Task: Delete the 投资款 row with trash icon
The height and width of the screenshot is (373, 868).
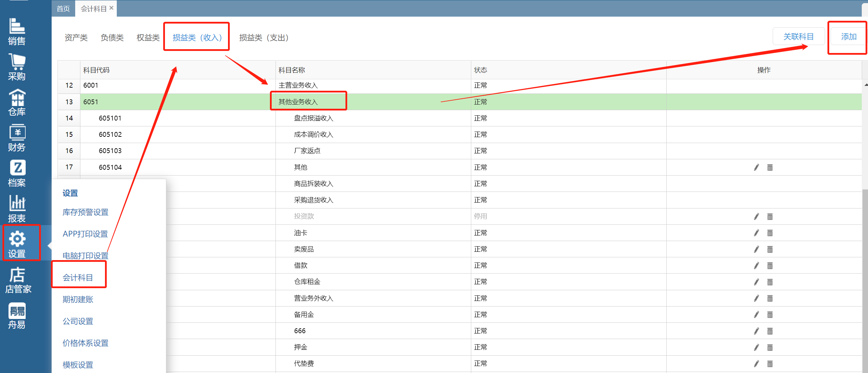Action: 770,217
